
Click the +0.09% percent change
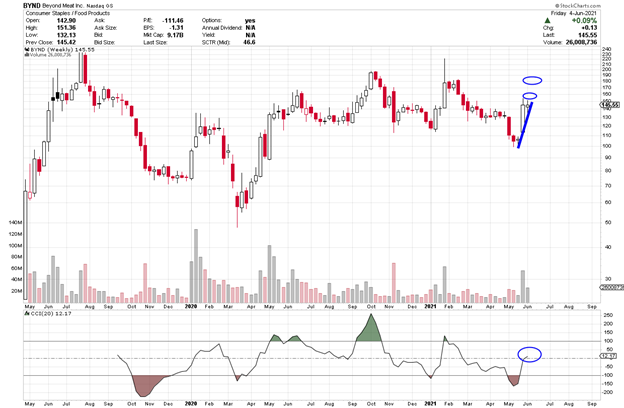(584, 20)
